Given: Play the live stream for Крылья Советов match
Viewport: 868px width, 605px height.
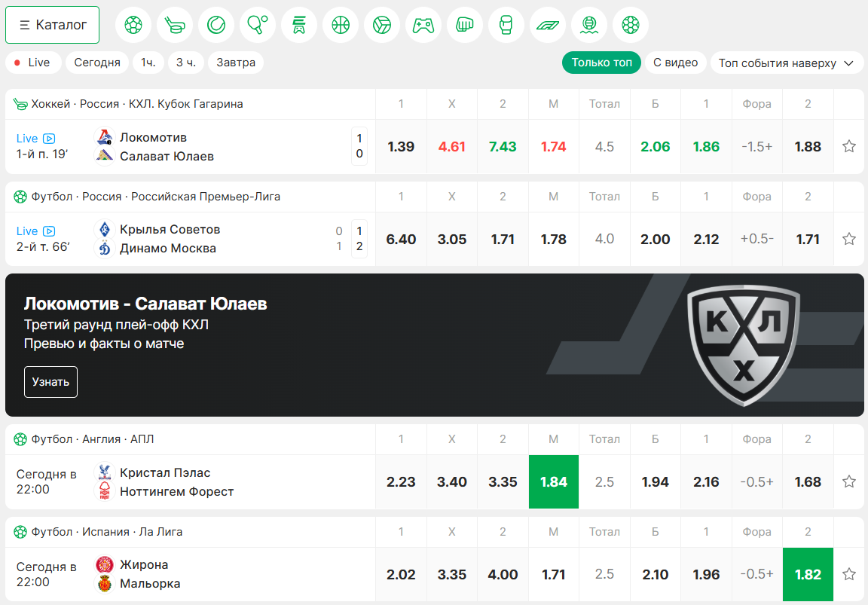Looking at the screenshot, I should pyautogui.click(x=49, y=231).
